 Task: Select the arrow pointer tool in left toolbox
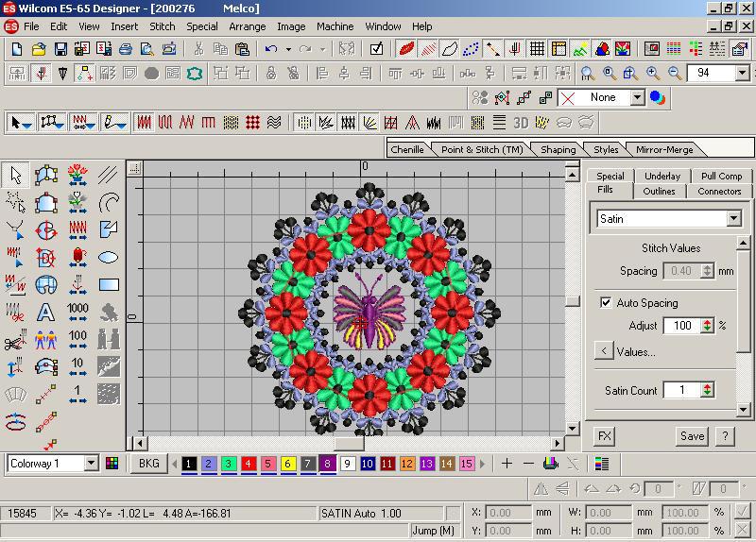pyautogui.click(x=15, y=175)
